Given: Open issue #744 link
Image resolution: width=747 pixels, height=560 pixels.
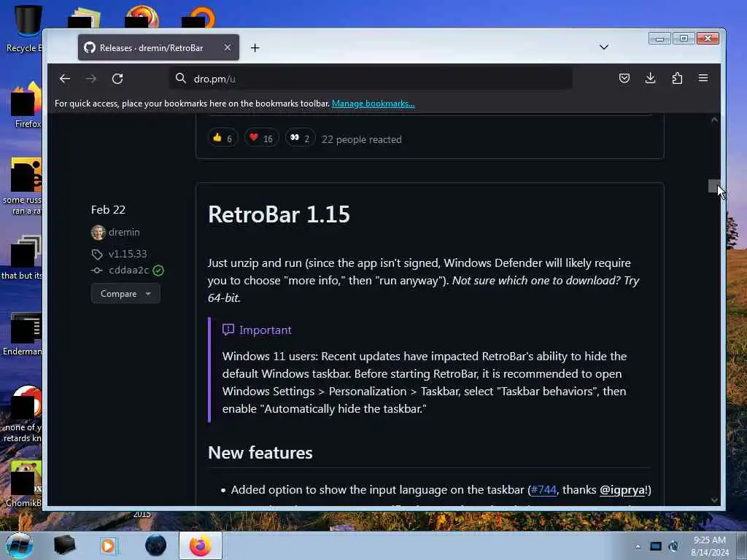Looking at the screenshot, I should coord(543,489).
